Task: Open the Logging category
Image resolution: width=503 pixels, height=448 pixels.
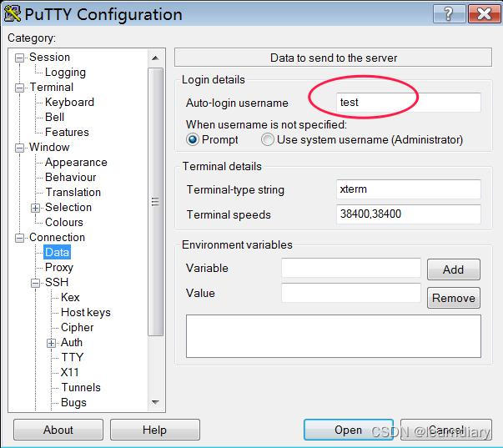Action: click(x=65, y=73)
